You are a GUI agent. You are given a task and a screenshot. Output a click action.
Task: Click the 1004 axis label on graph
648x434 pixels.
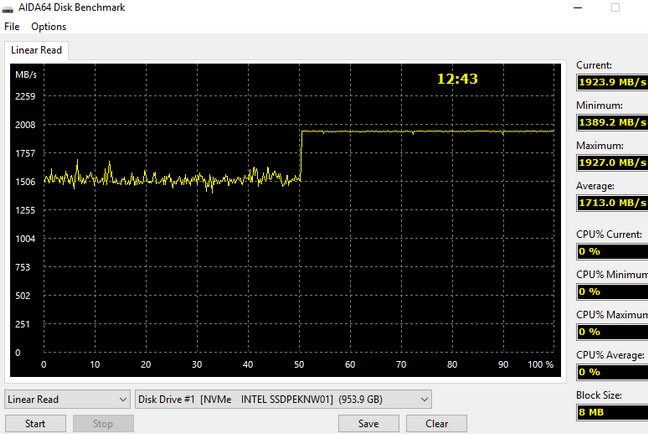[x=25, y=239]
